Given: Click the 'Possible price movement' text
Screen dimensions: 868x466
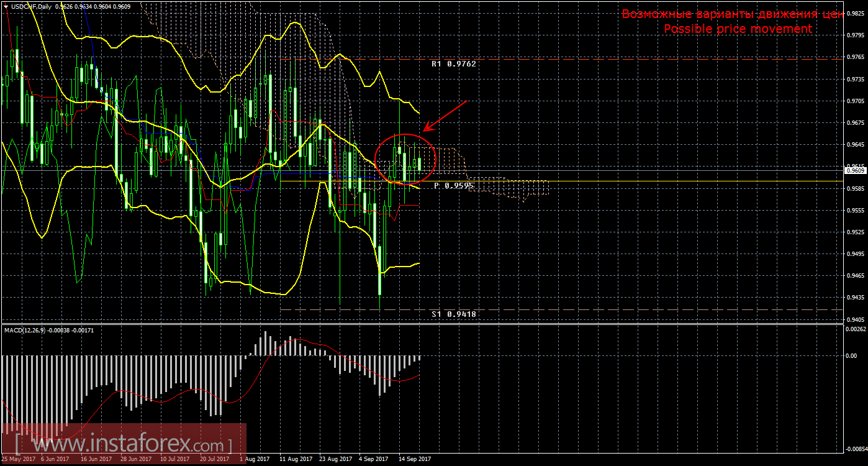Looking at the screenshot, I should pyautogui.click(x=738, y=29).
